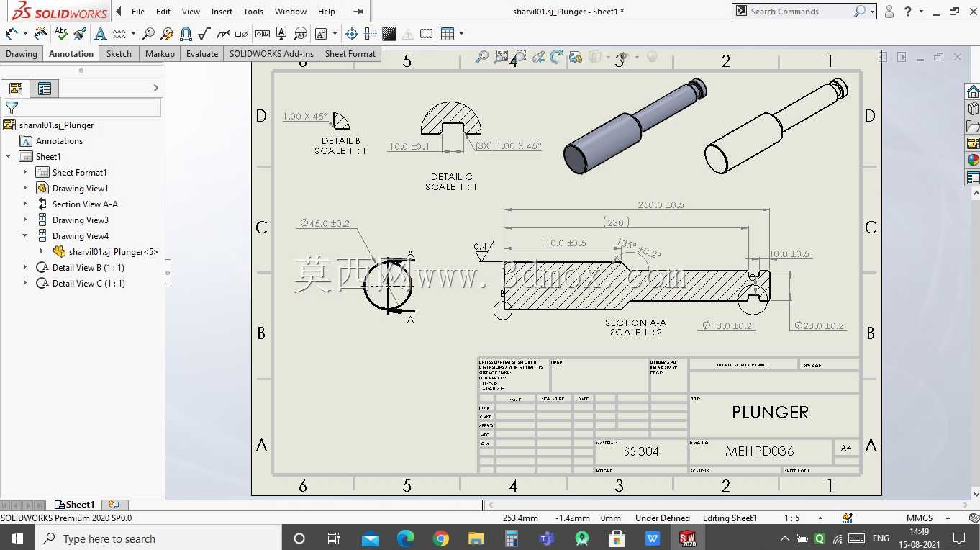Open the Tools menu
Screen dimensions: 980x550
pos(253,12)
